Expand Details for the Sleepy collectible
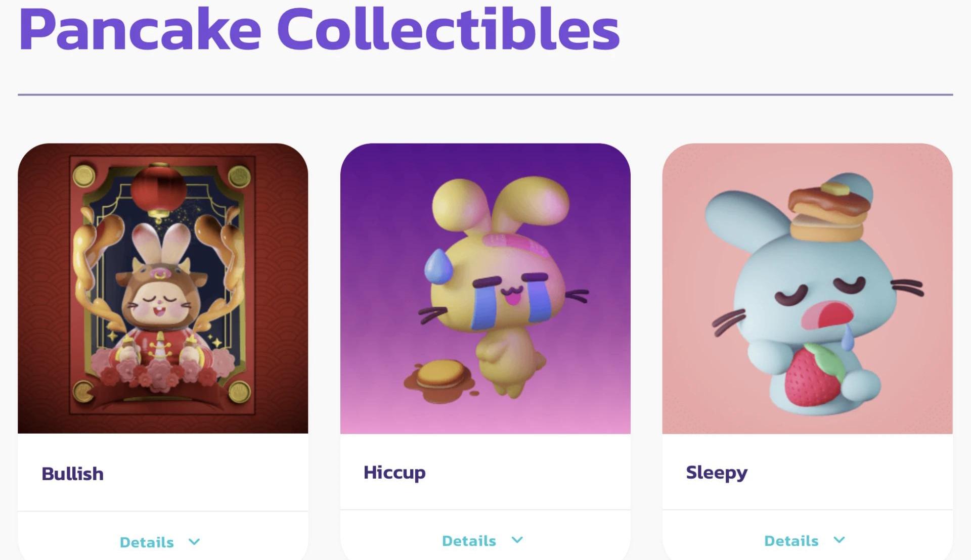The width and height of the screenshot is (971, 560). [x=791, y=540]
